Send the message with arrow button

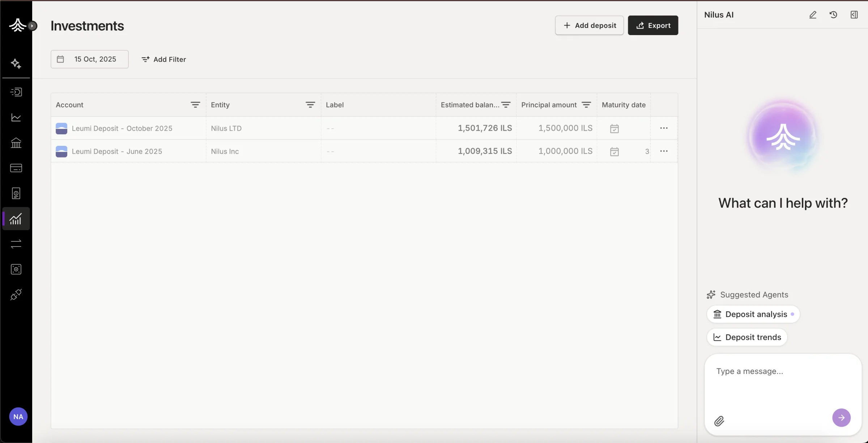coord(841,418)
